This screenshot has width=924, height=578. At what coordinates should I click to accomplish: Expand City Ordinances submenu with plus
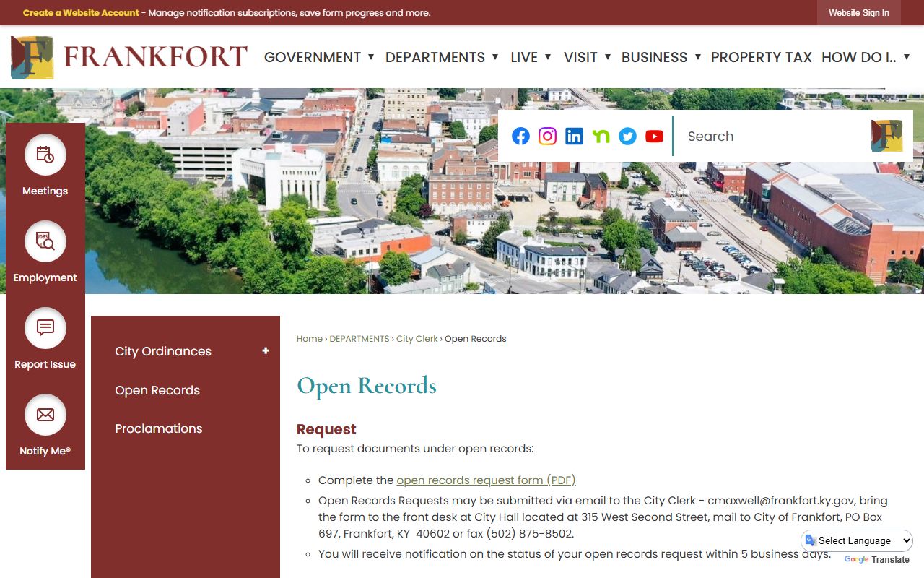266,351
